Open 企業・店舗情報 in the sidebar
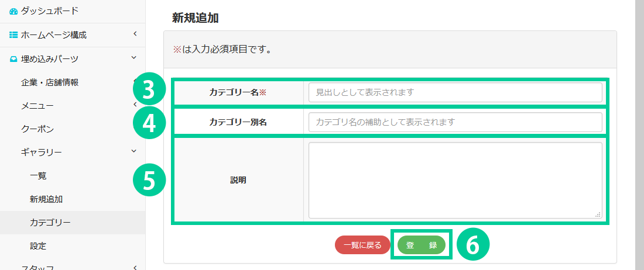 50,82
